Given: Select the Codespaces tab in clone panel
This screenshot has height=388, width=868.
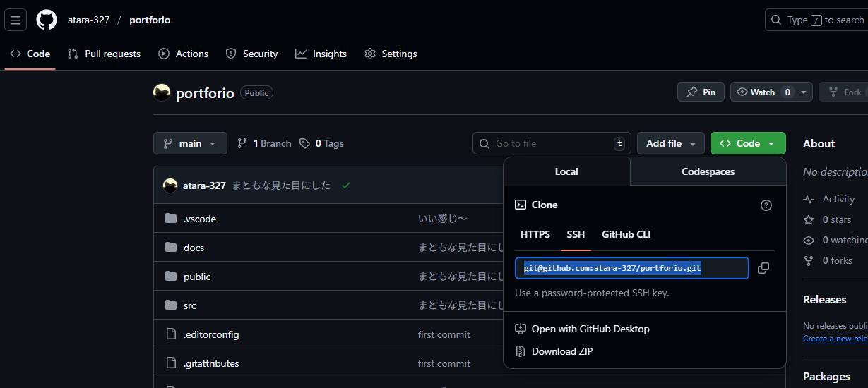Looking at the screenshot, I should 708,171.
